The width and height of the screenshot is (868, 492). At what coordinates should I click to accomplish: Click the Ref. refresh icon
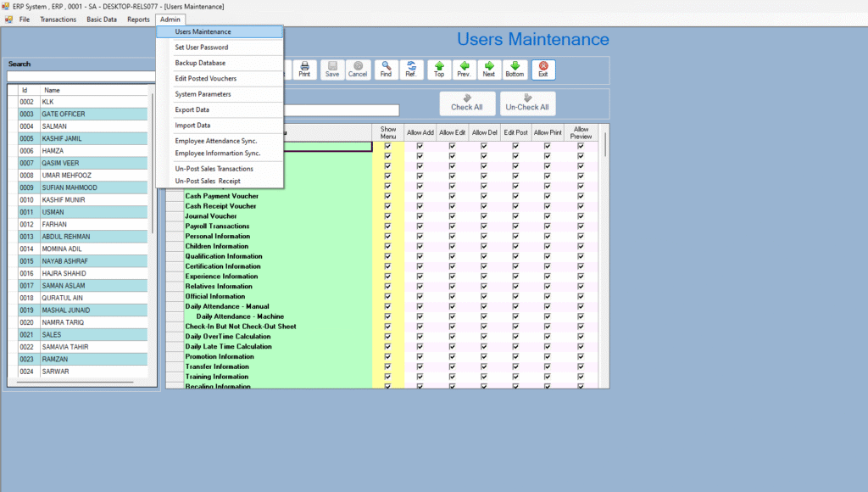pos(411,69)
